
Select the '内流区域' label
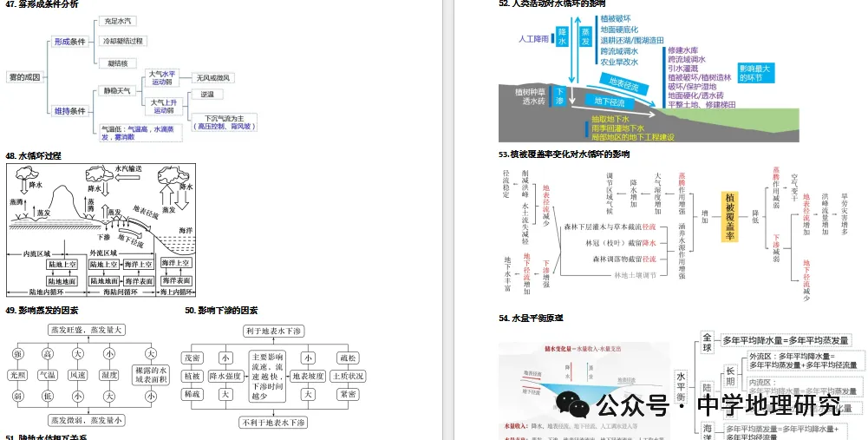coord(36,253)
